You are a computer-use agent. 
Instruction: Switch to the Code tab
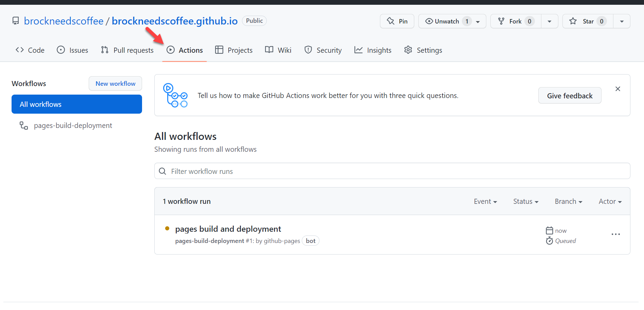30,50
